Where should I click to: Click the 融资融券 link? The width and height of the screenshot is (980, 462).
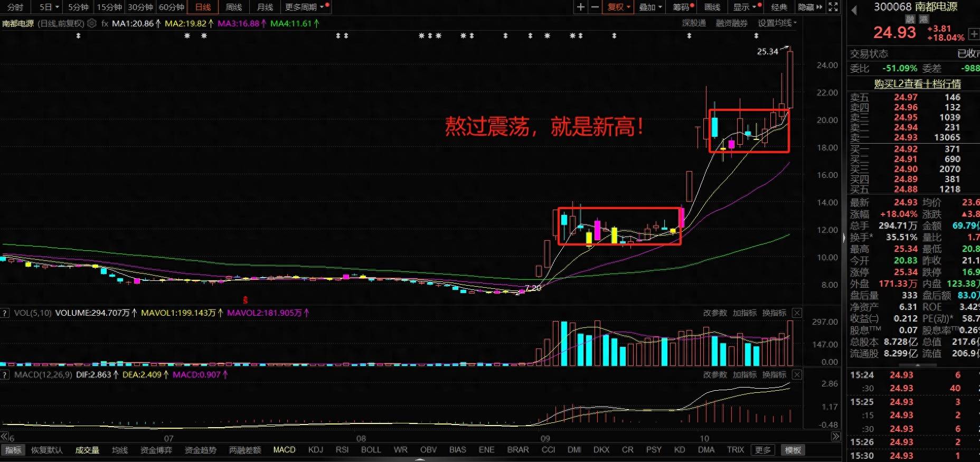(732, 23)
